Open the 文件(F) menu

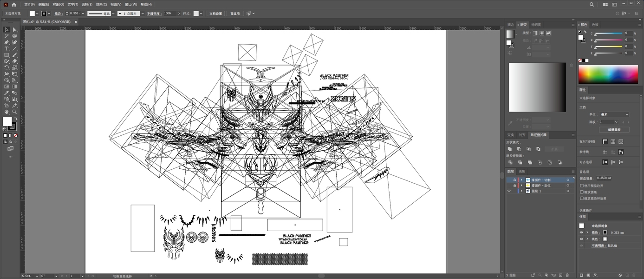point(29,4)
